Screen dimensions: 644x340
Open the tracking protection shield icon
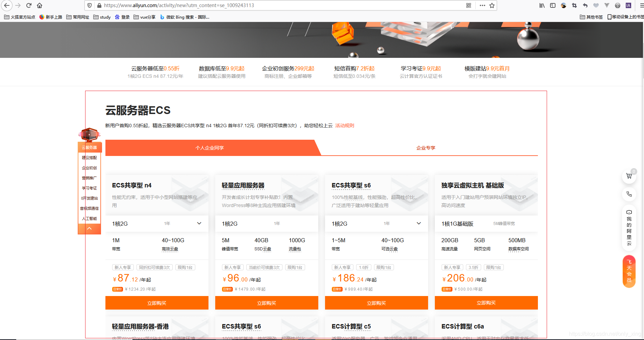tap(90, 5)
